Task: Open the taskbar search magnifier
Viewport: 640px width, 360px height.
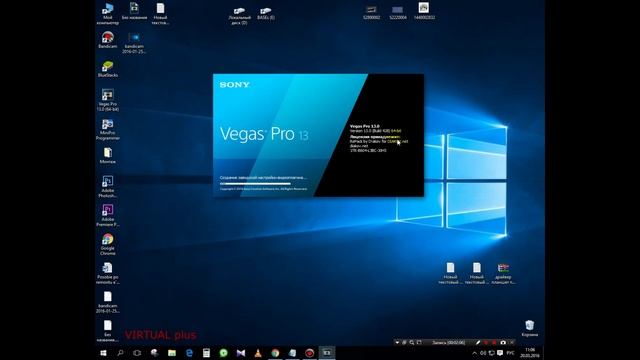Action: click(120, 353)
